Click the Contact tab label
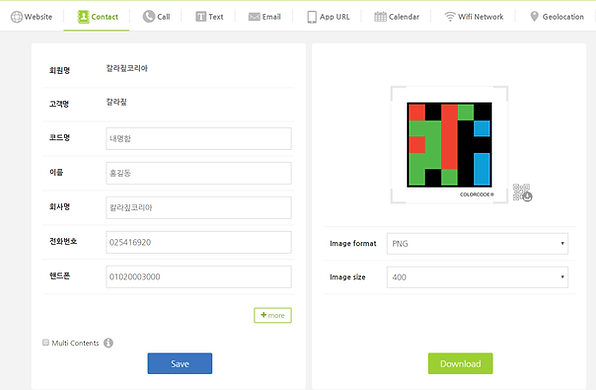This screenshot has width=596, height=390. [x=105, y=17]
